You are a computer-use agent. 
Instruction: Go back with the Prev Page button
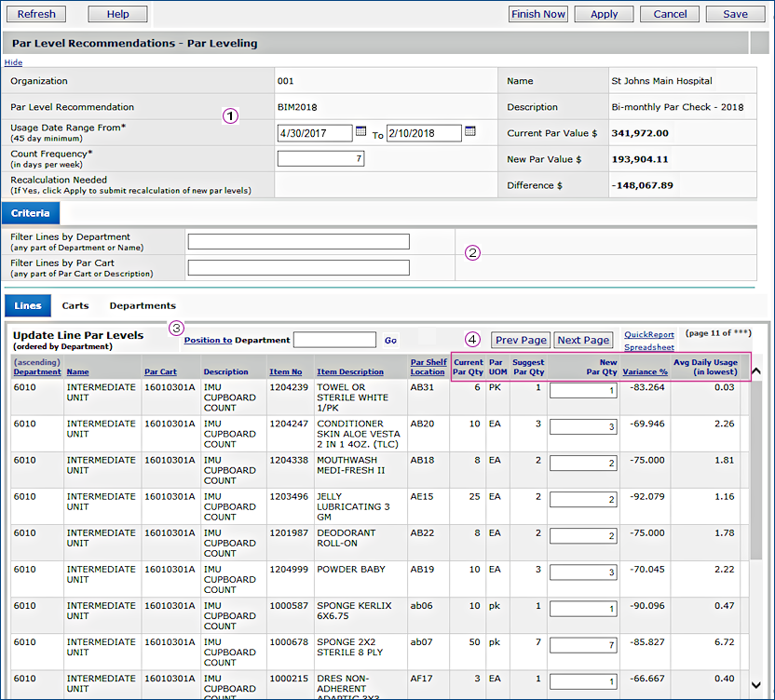pyautogui.click(x=521, y=340)
